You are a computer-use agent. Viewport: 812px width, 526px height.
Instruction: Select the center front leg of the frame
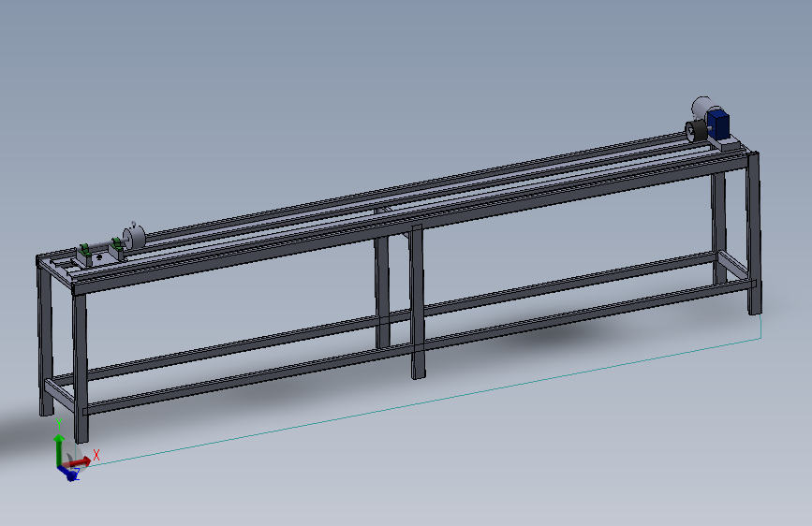(x=418, y=301)
